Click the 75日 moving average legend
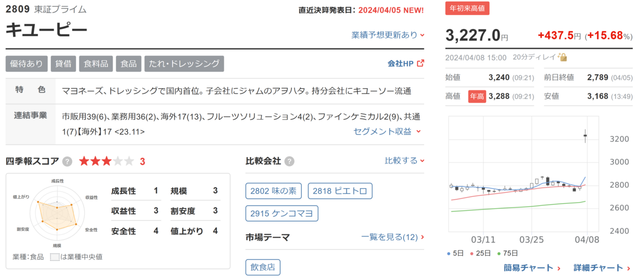The width and height of the screenshot is (644, 279). click(x=507, y=253)
